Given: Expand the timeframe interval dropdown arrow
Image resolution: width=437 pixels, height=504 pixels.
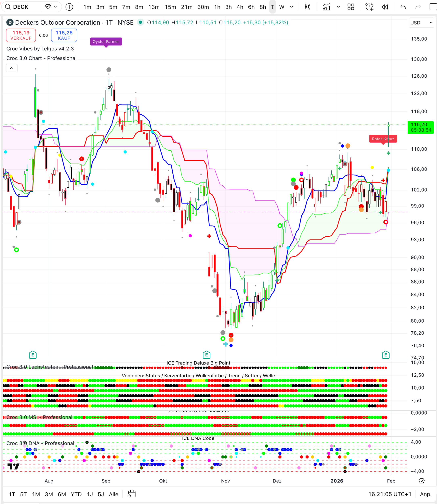Looking at the screenshot, I should [x=292, y=7].
